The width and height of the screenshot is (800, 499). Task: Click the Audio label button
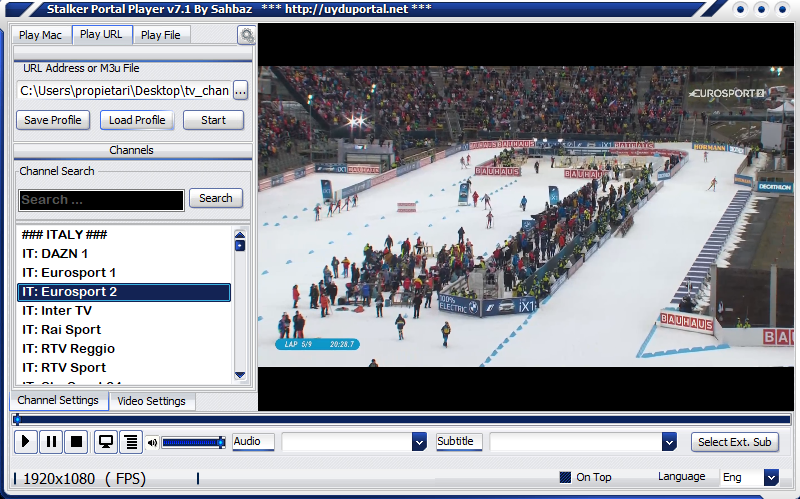coord(253,441)
